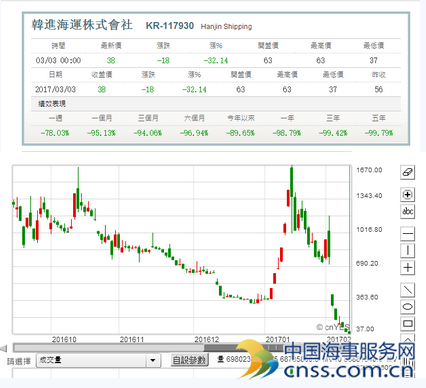
Task: Click the previous close value 56
Action: (x=378, y=89)
